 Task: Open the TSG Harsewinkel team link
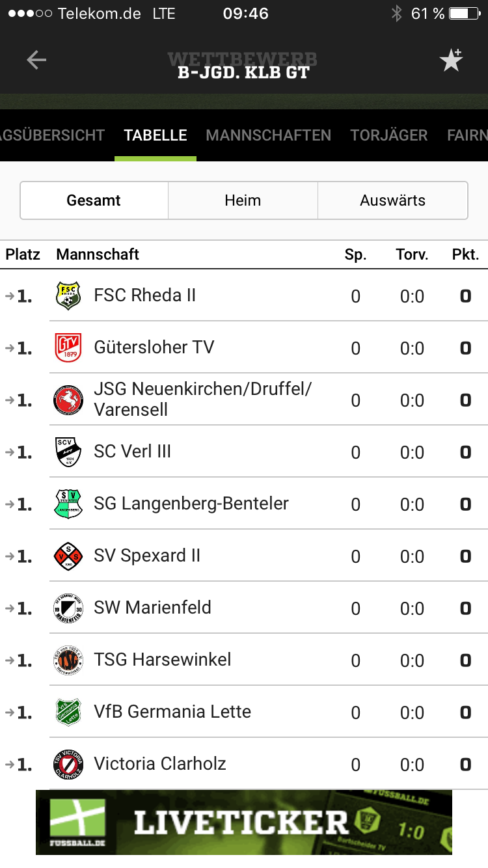[x=163, y=660]
